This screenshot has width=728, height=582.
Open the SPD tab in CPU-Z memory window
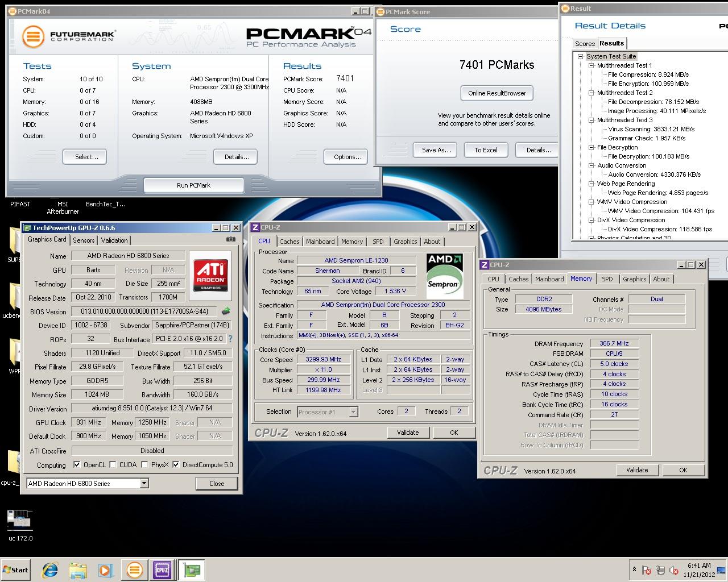pos(607,279)
